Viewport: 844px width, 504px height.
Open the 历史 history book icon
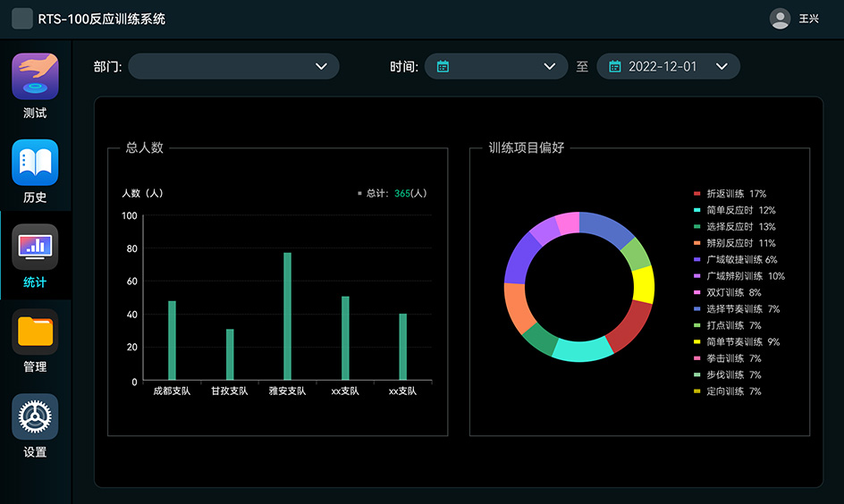(x=35, y=163)
